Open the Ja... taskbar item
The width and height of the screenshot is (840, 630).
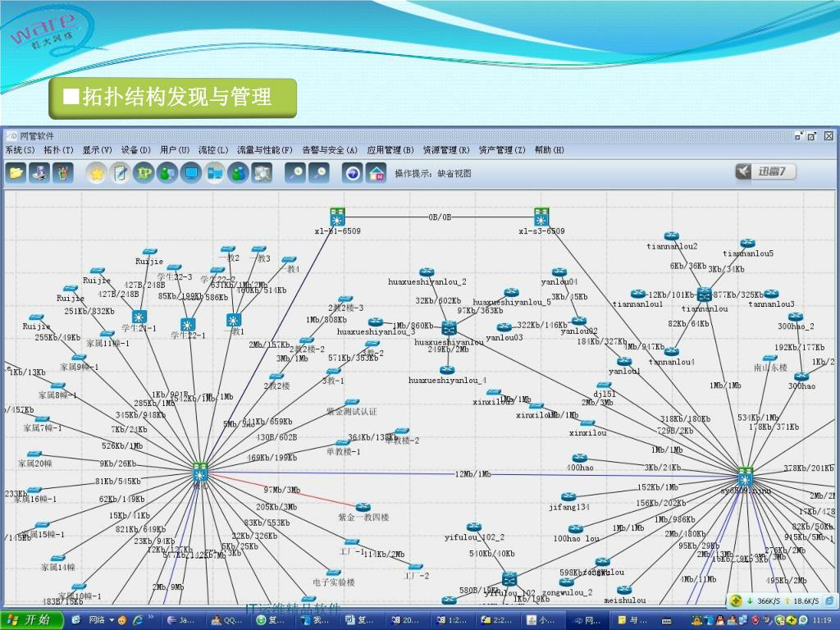pos(181,620)
